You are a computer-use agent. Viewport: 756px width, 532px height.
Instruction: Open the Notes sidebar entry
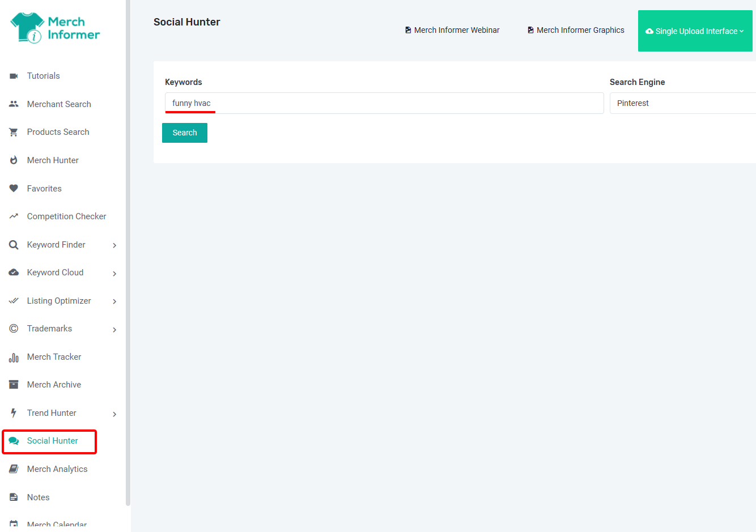39,497
